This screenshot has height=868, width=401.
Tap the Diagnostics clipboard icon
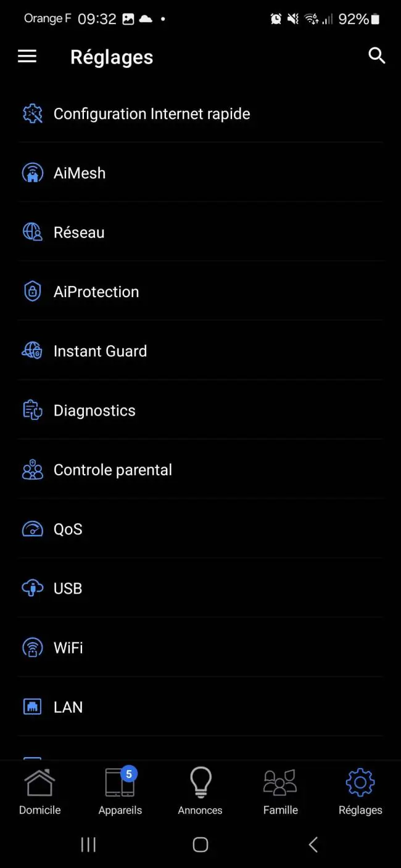(32, 411)
